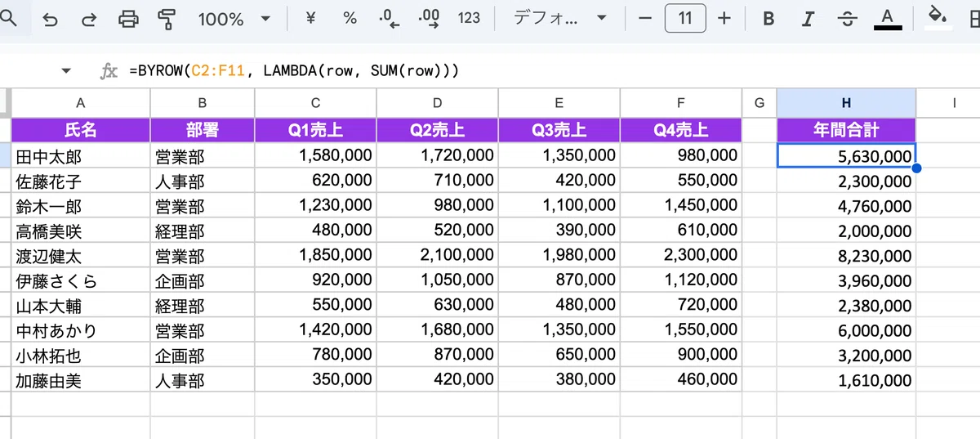Viewport: 980px width, 439px height.
Task: Select the Q1 value 1,580,000
Action: coord(315,155)
